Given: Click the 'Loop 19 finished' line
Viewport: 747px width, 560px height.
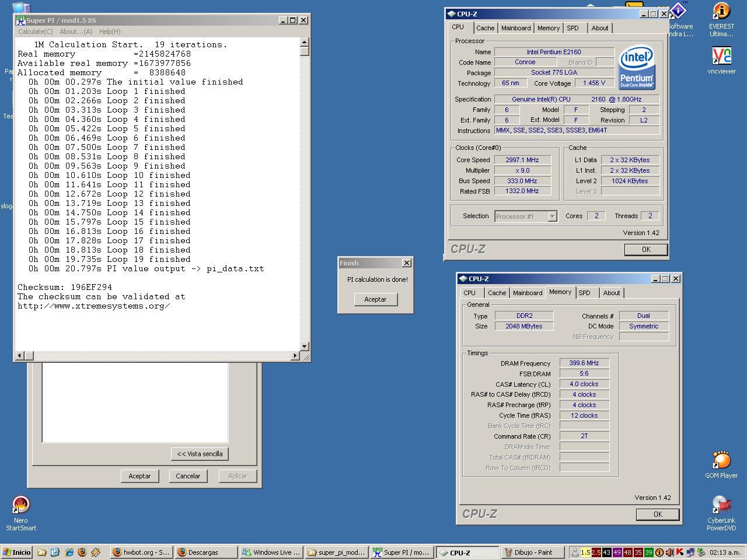Looking at the screenshot, I should point(110,259).
